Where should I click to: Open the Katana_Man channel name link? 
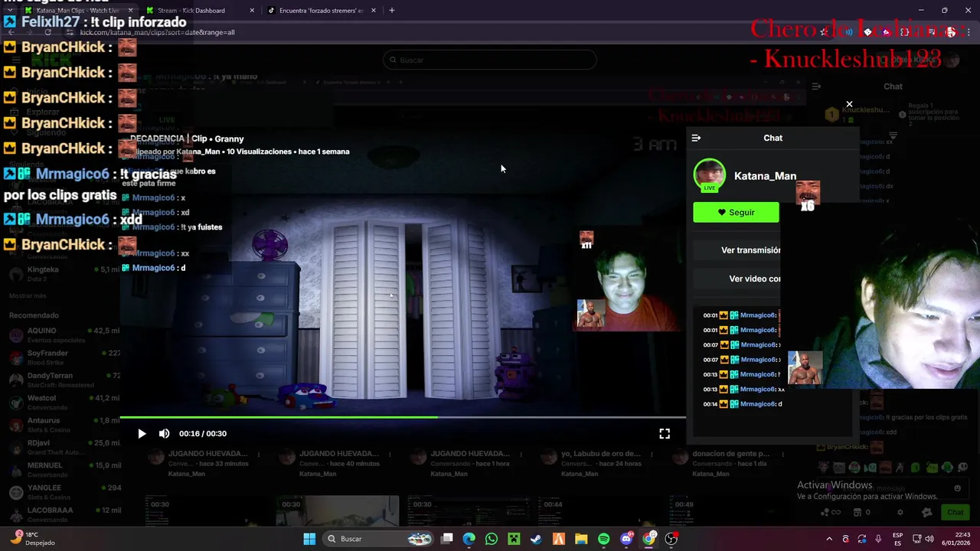tap(765, 176)
